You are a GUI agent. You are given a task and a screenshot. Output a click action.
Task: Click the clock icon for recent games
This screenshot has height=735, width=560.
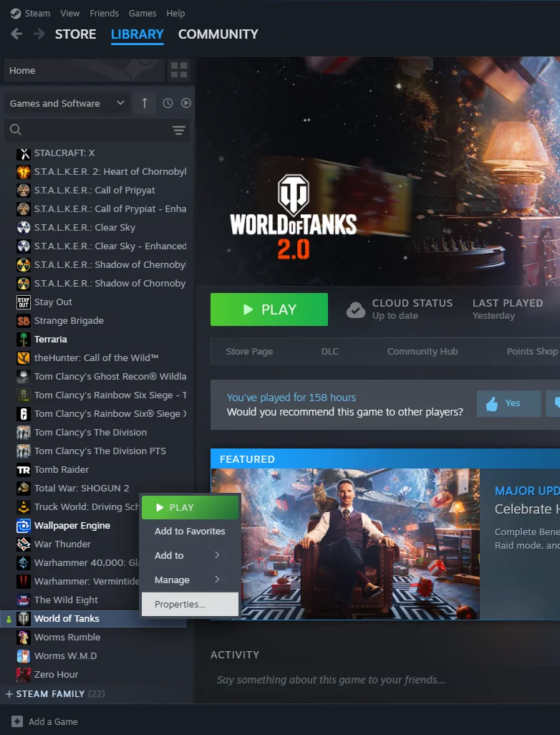pyautogui.click(x=168, y=103)
